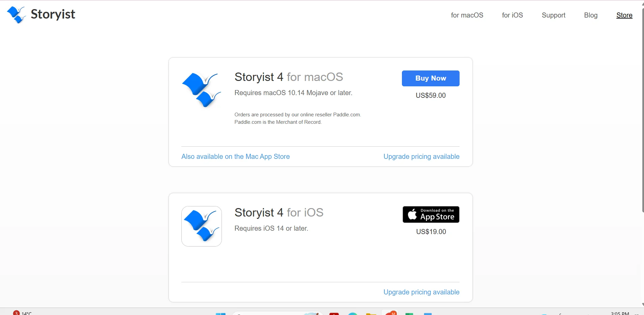The image size is (644, 315).
Task: Navigate to the for iOS page
Action: pyautogui.click(x=512, y=15)
